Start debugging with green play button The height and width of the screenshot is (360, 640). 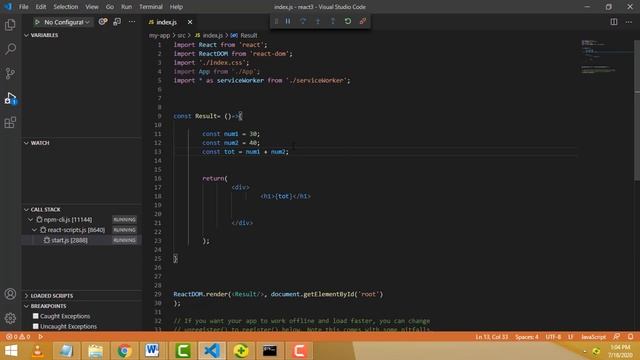(37, 22)
